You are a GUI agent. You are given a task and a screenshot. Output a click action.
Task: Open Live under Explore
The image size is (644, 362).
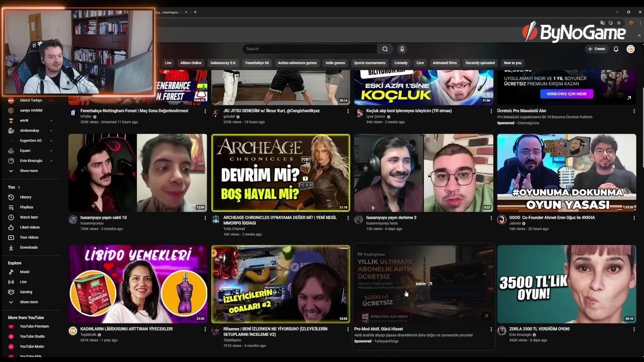[x=23, y=282]
